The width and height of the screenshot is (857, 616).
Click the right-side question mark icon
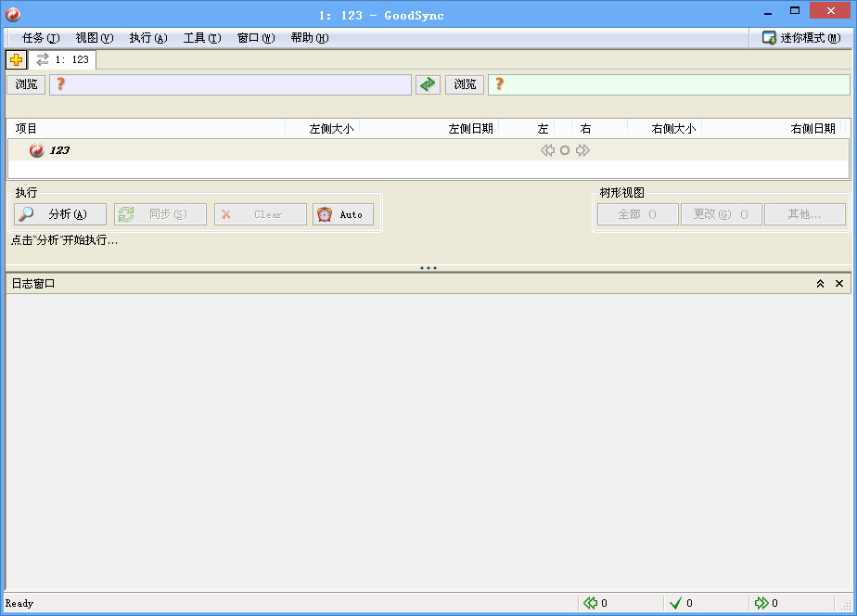499,84
